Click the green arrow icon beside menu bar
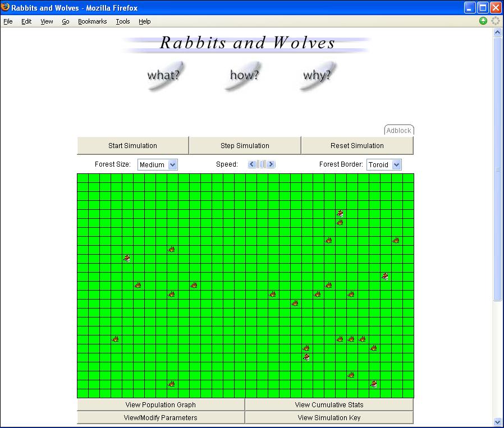 [483, 21]
